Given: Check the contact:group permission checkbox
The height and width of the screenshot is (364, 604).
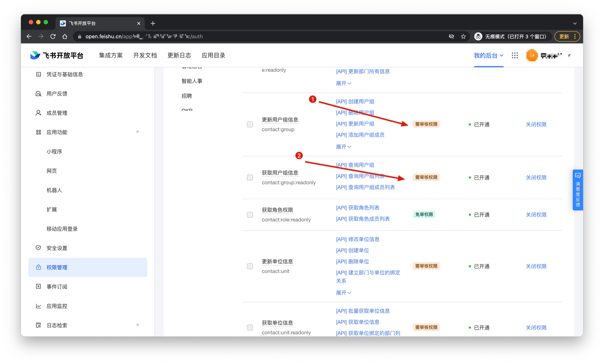Looking at the screenshot, I should point(250,124).
